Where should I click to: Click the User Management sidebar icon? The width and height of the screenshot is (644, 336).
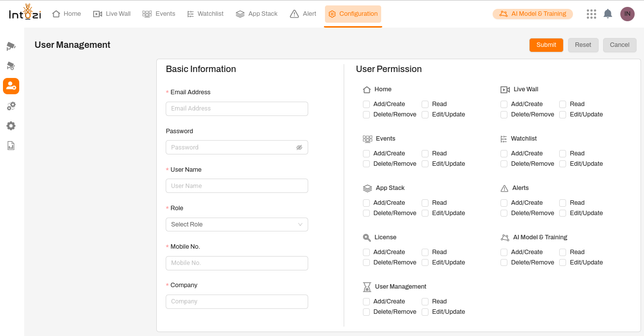(11, 86)
